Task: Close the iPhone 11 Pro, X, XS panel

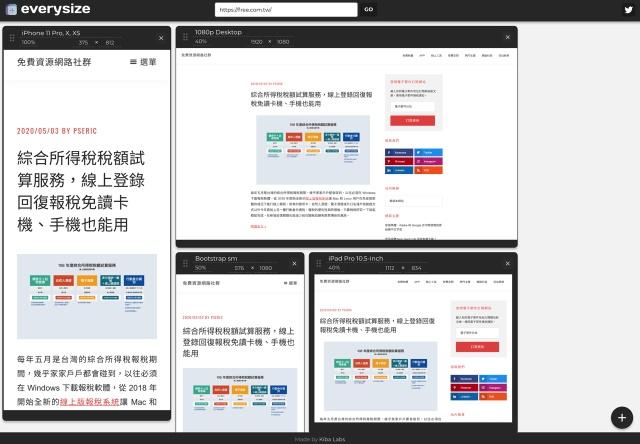Action: (161, 38)
